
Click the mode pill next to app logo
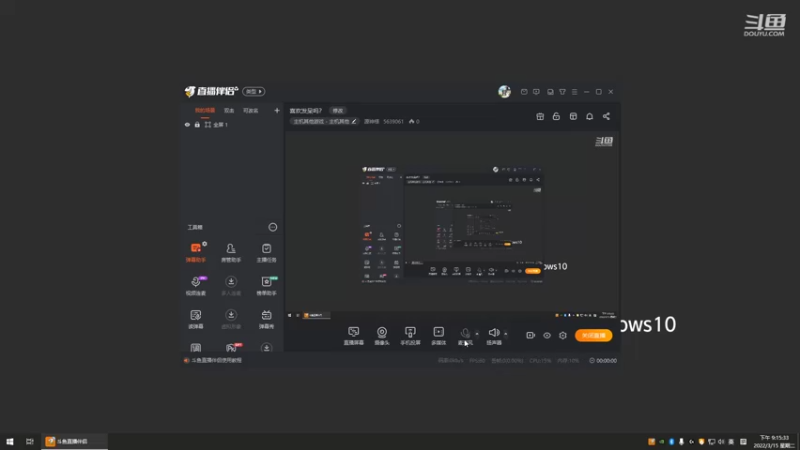pos(254,91)
